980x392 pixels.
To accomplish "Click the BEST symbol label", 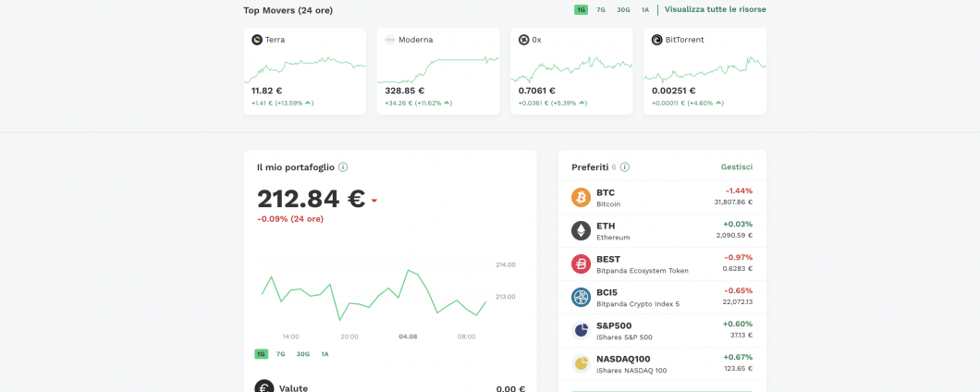I will 608,259.
